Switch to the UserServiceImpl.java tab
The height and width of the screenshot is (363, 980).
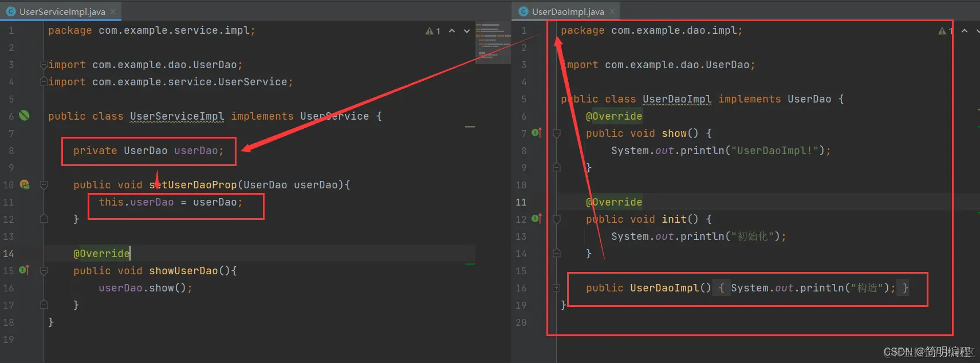(x=61, y=11)
